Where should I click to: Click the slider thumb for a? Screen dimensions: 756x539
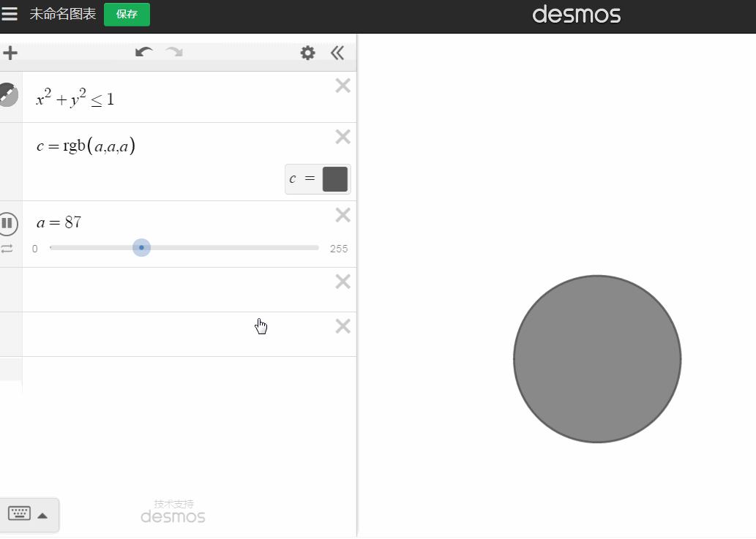tap(141, 248)
